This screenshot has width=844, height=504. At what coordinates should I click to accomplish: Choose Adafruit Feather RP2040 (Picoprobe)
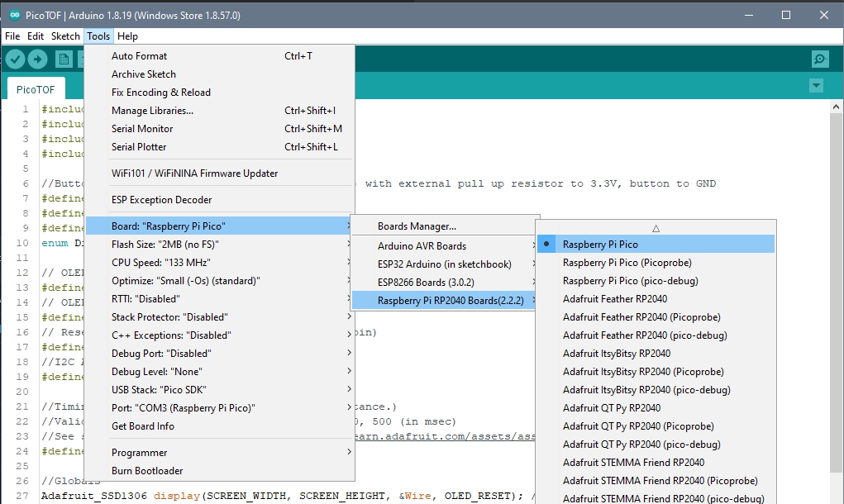point(656,317)
